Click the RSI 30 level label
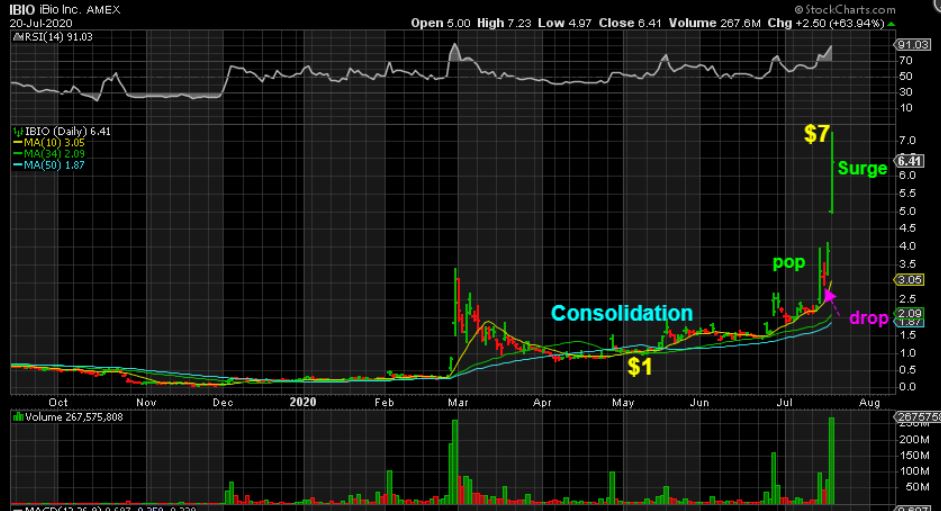Screen dimensions: 941x511 [x=906, y=92]
